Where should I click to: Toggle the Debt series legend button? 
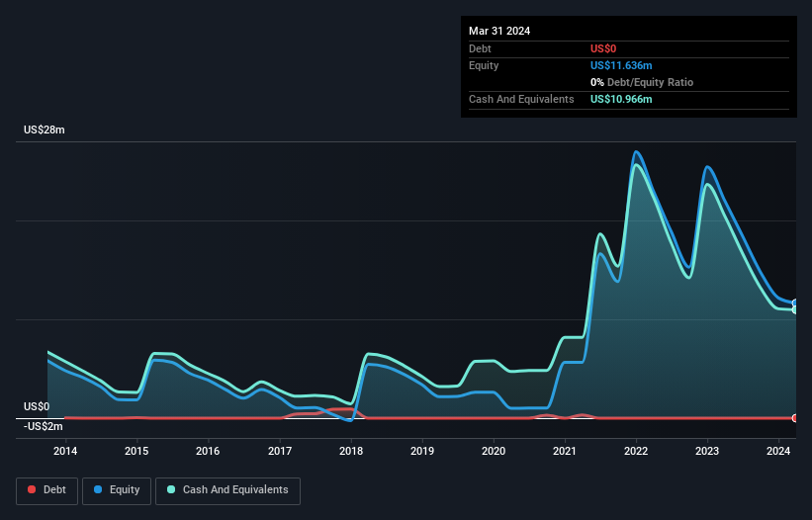[46, 490]
